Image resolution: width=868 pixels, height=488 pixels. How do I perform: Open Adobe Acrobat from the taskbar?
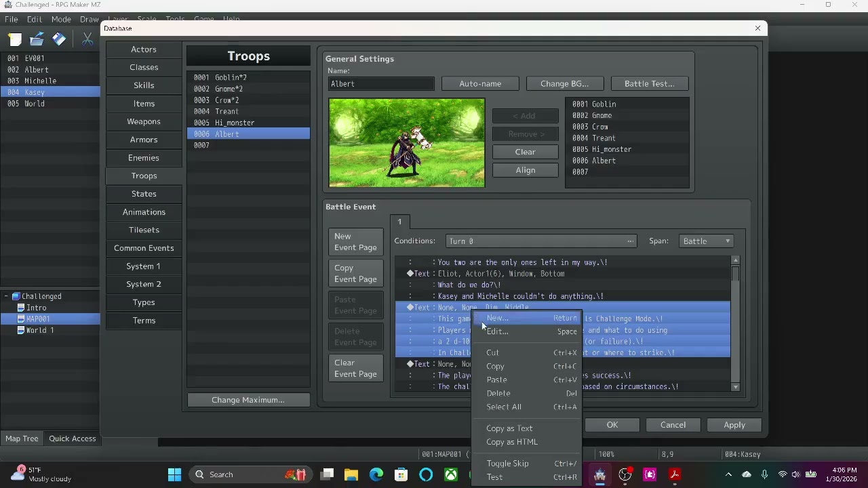point(675,474)
